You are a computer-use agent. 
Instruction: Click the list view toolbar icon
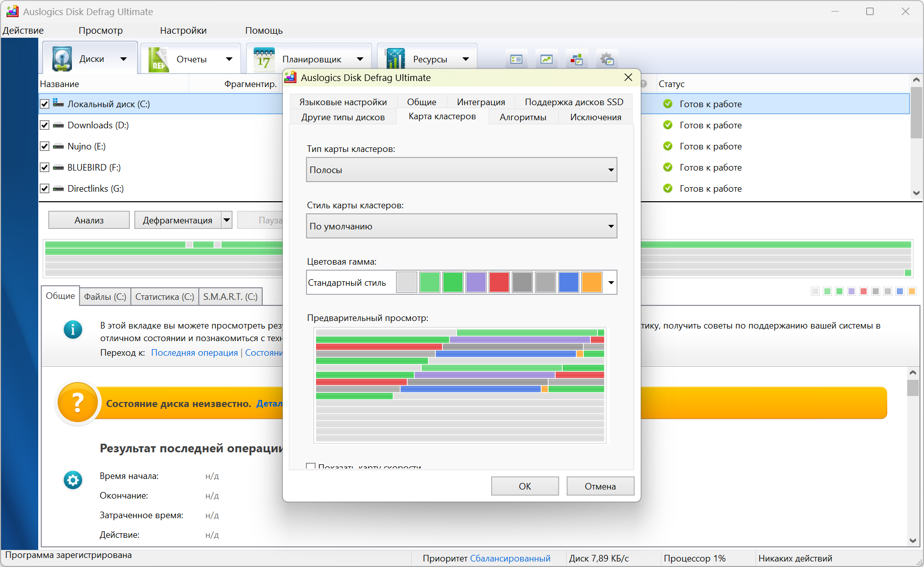(516, 59)
